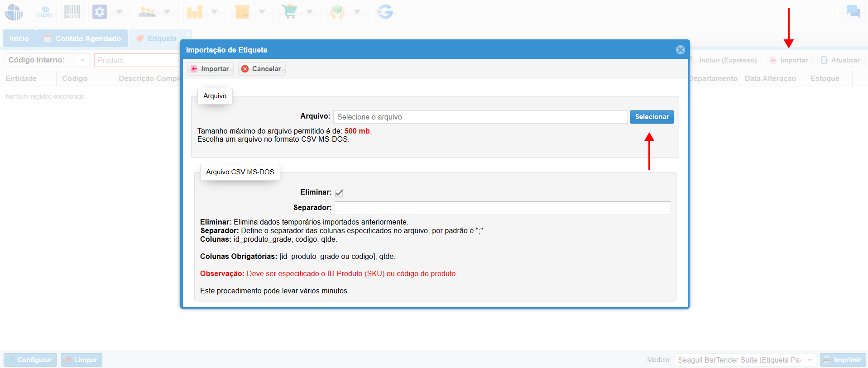The height and width of the screenshot is (368, 868).
Task: Expand the Código Interno dropdown
Action: [82, 60]
